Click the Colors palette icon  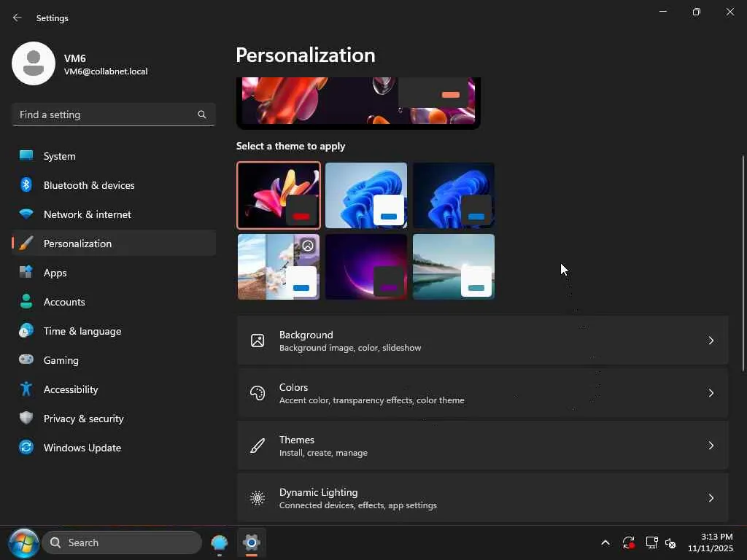[258, 393]
